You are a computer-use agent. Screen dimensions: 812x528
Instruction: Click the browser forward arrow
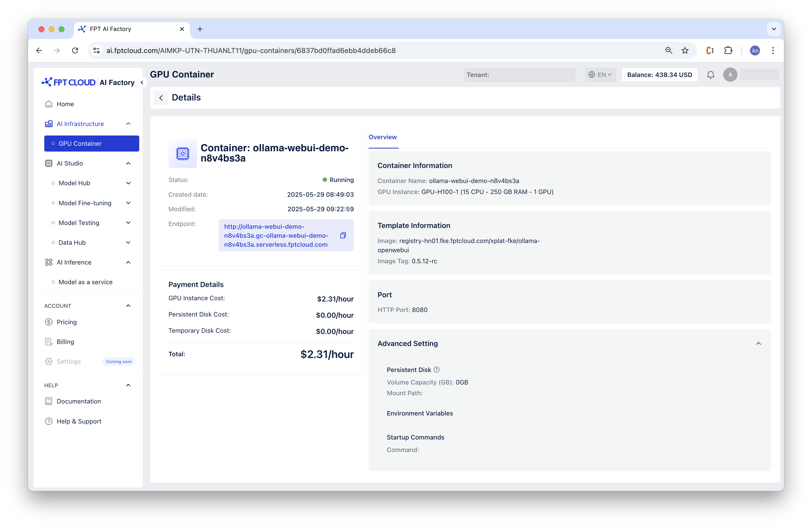[x=57, y=50]
